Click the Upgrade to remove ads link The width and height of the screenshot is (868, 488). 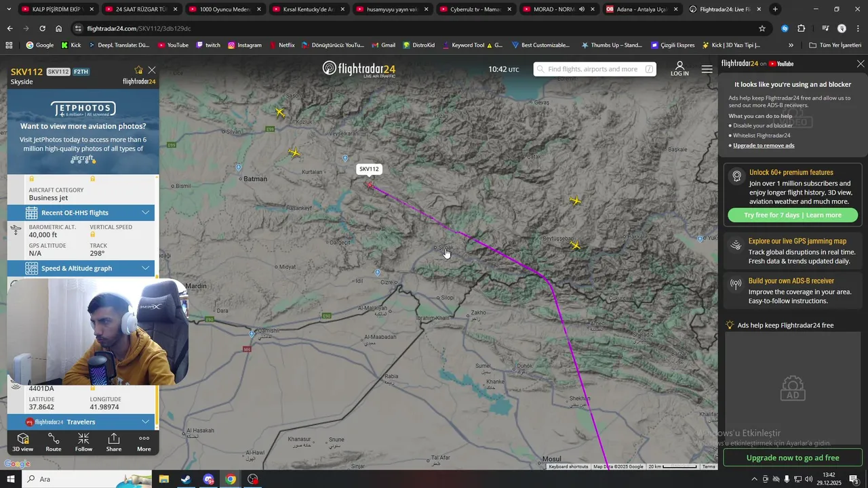pos(764,146)
